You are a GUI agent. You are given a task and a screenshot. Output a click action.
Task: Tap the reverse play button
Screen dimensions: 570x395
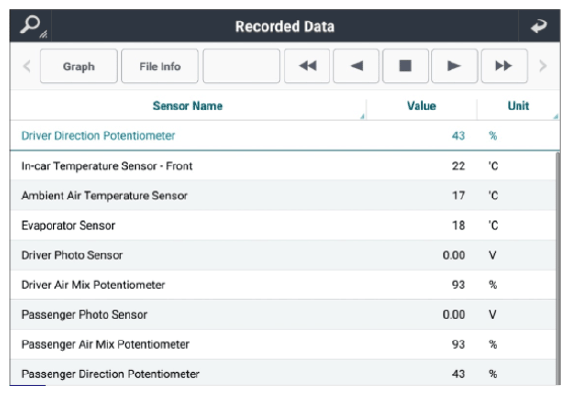[356, 66]
